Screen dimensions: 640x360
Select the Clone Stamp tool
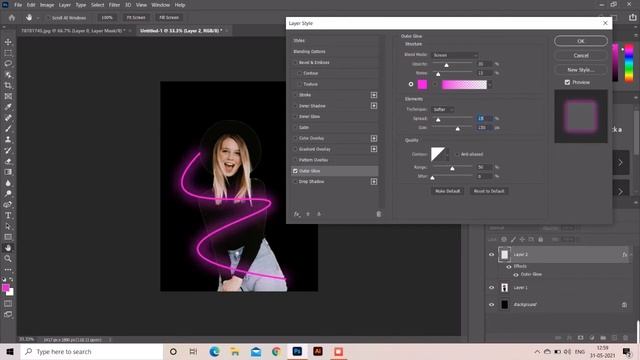8,139
